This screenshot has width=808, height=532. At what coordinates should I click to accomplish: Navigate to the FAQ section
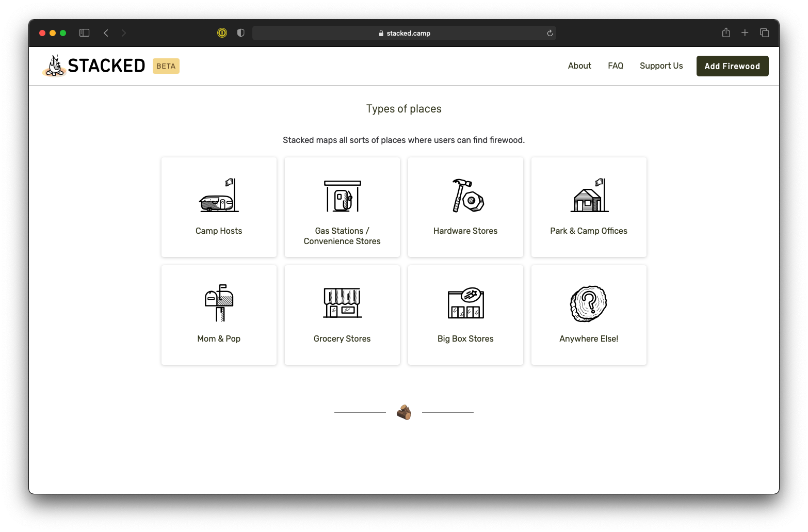(615, 66)
